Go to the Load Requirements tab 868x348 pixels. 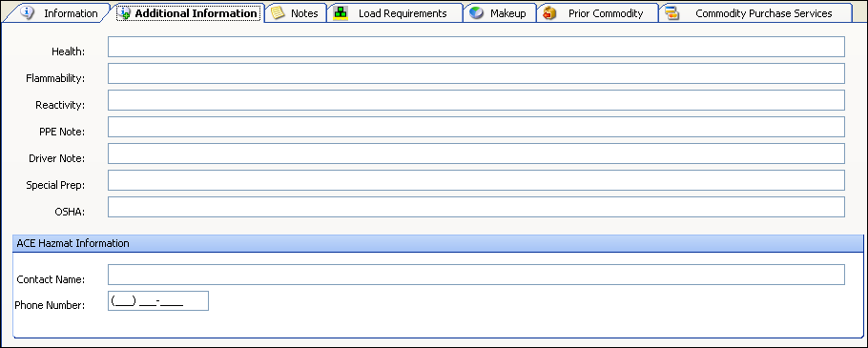(x=395, y=13)
